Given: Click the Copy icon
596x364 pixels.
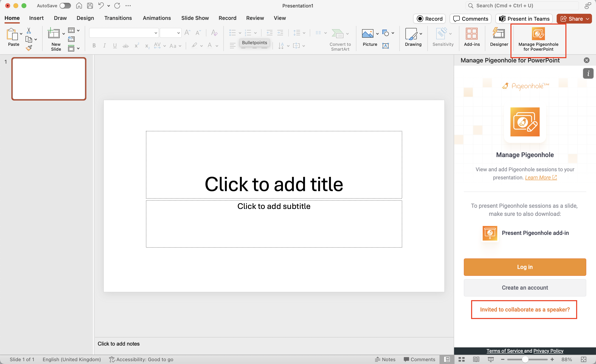Looking at the screenshot, I should (x=29, y=39).
